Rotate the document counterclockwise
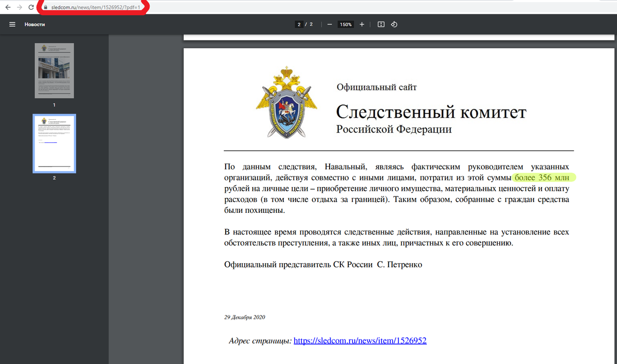 pos(394,24)
